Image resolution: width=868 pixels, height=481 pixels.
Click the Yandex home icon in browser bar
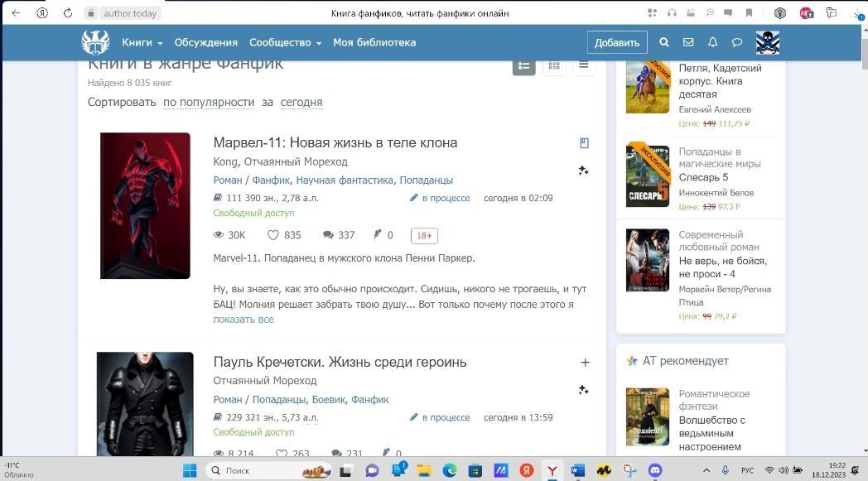[42, 12]
